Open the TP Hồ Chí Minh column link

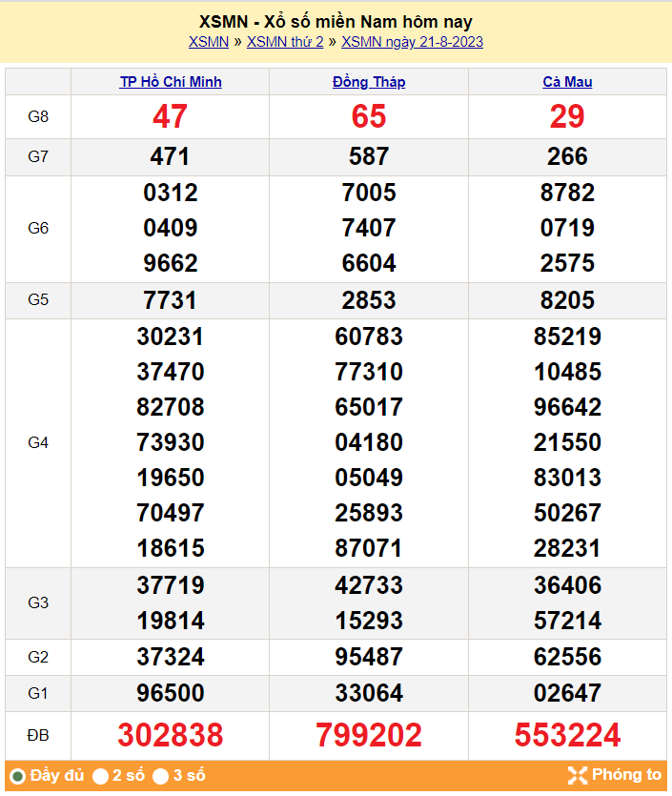point(171,82)
